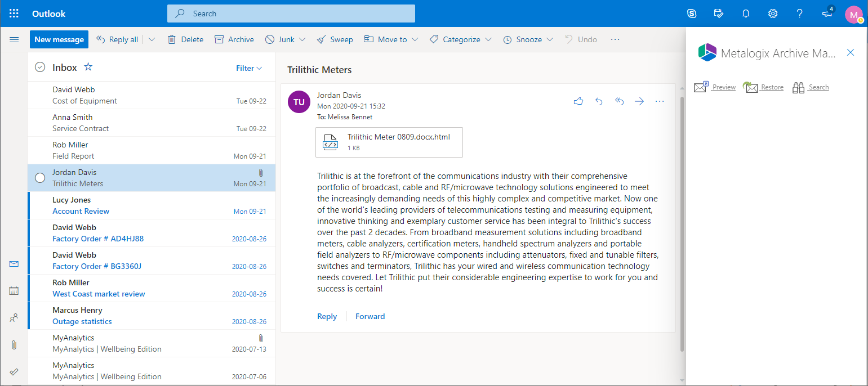Expand the Reply all dropdown arrow
Image resolution: width=868 pixels, height=386 pixels.
pyautogui.click(x=152, y=39)
